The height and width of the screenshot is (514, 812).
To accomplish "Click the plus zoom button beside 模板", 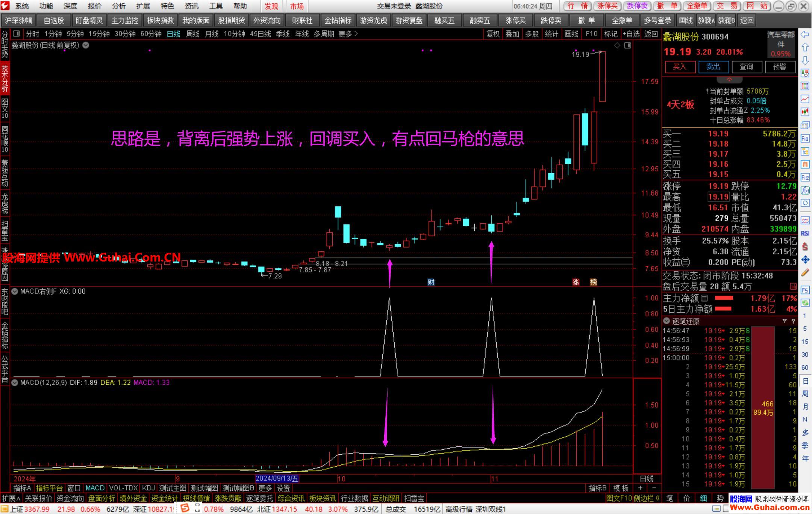I will click(640, 488).
